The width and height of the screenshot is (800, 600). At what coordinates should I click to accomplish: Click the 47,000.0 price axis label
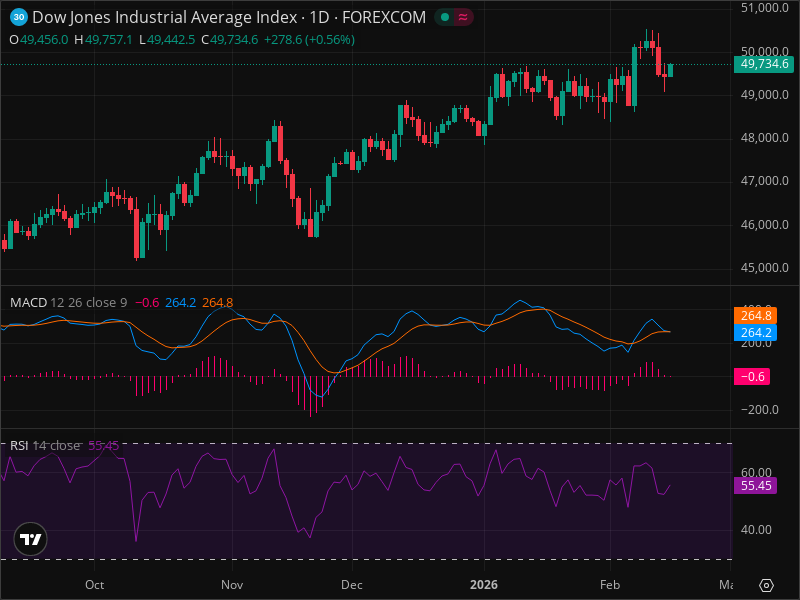coord(764,181)
